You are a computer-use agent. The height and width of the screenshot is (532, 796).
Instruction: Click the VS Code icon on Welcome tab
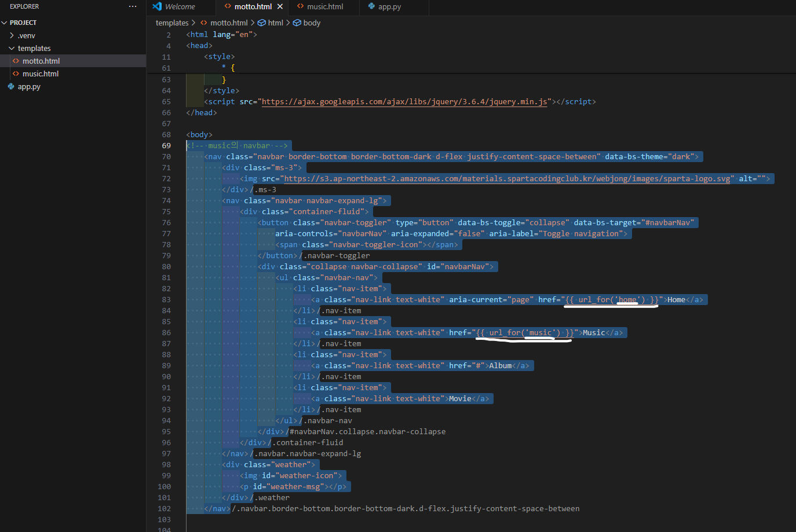[157, 6]
